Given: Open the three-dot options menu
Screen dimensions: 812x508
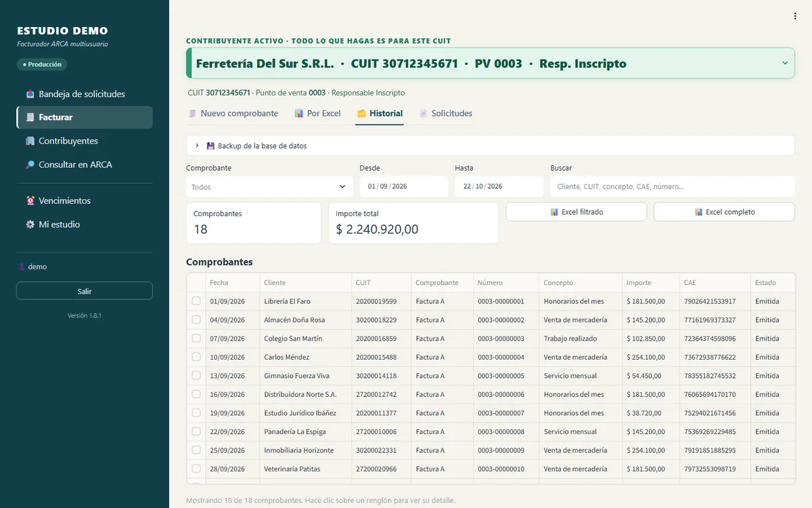Looking at the screenshot, I should (x=795, y=16).
